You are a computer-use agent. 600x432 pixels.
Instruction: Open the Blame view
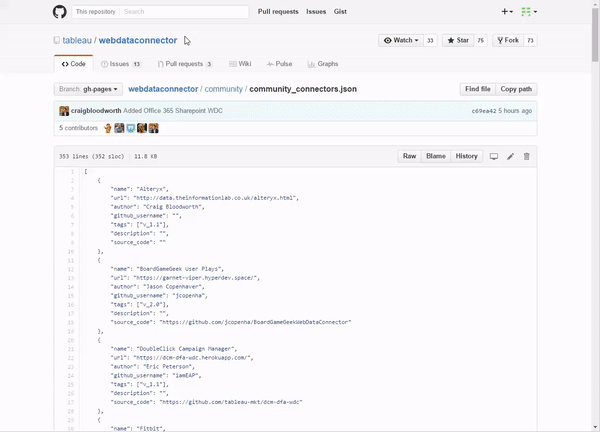[436, 156]
